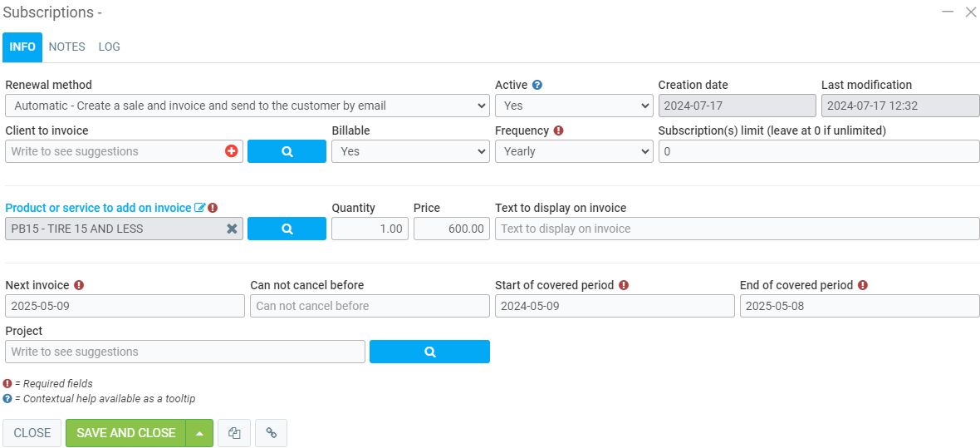Click the chain link icon button
The width and height of the screenshot is (980, 448).
271,433
